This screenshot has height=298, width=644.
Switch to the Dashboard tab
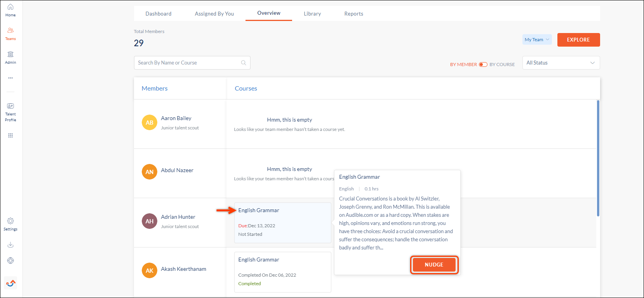pyautogui.click(x=158, y=14)
